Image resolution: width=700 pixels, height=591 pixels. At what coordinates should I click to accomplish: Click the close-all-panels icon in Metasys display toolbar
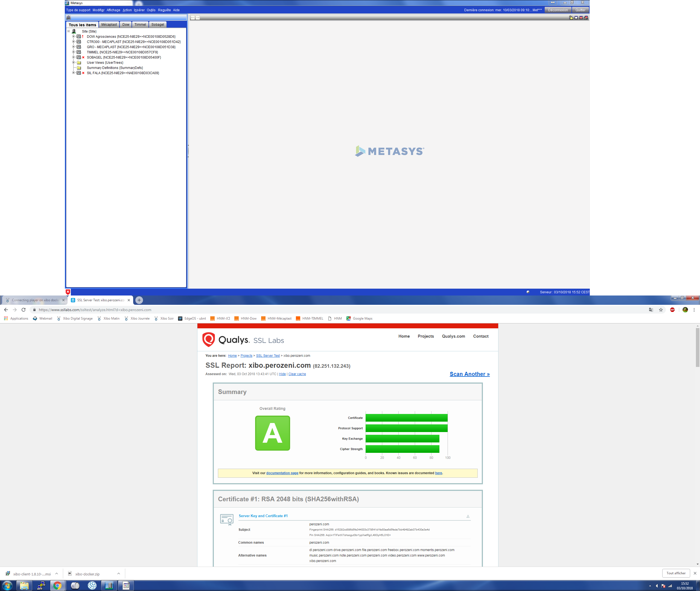click(586, 18)
